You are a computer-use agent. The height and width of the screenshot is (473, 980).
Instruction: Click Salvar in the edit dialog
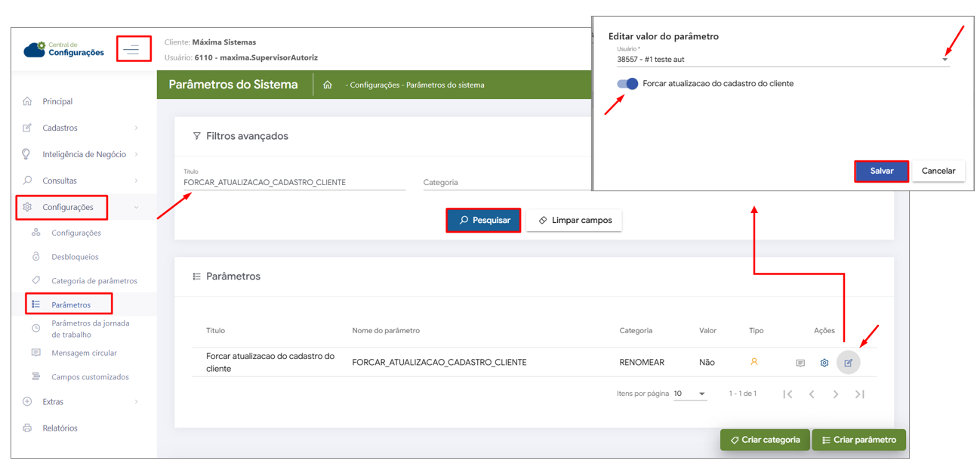[881, 171]
